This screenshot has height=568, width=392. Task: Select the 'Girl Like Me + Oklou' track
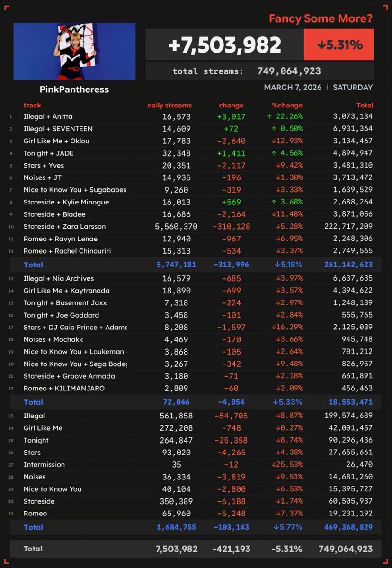(x=56, y=141)
